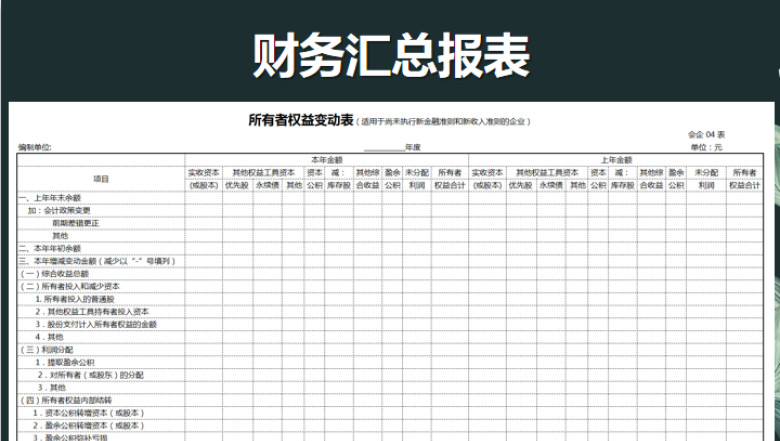Click row 3. 股份支付计入所有者权益的金额
This screenshot has width=780, height=441.
tap(96, 324)
